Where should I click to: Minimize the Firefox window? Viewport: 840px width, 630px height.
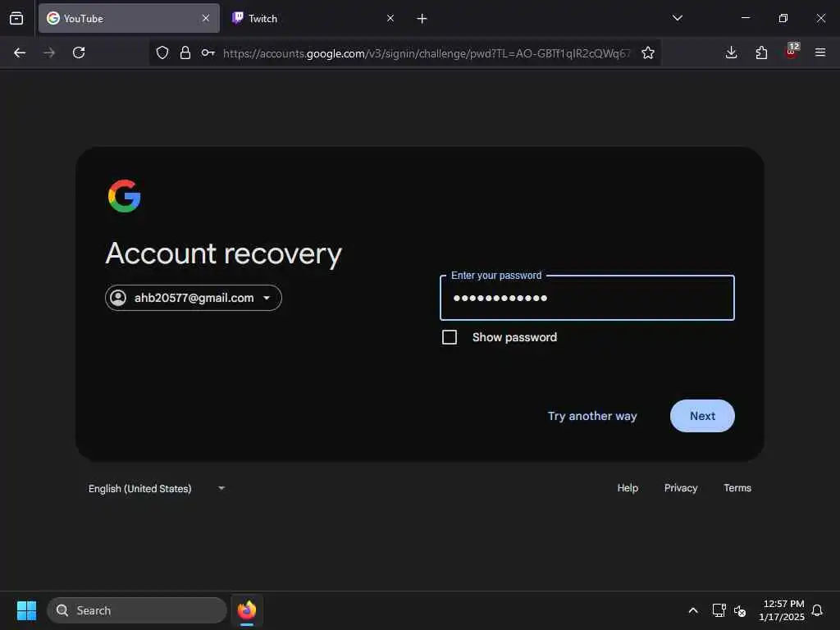pos(745,18)
